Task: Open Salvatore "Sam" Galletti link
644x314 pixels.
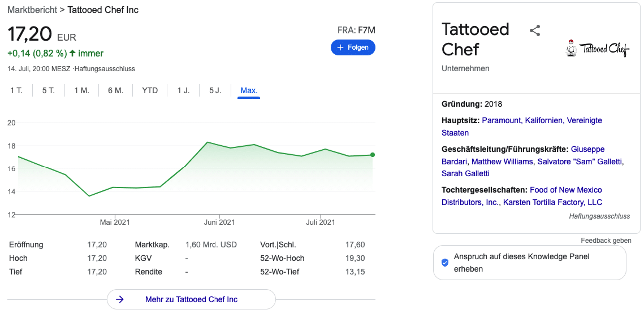Action: tap(580, 162)
